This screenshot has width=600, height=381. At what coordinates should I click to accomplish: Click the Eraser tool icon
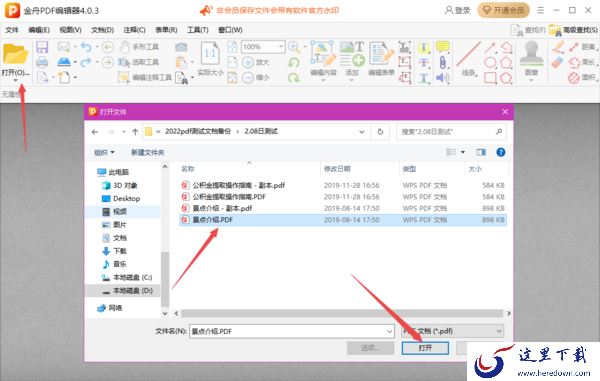tap(558, 62)
